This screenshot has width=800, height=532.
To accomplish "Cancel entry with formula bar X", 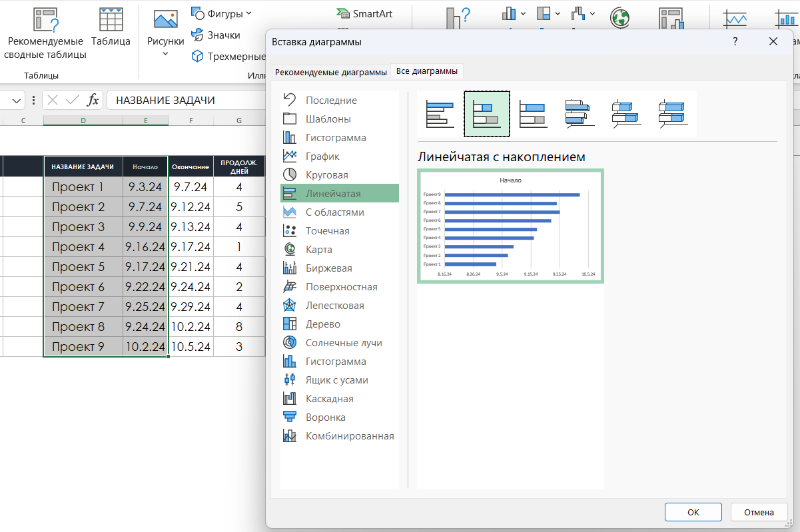I will pyautogui.click(x=53, y=101).
